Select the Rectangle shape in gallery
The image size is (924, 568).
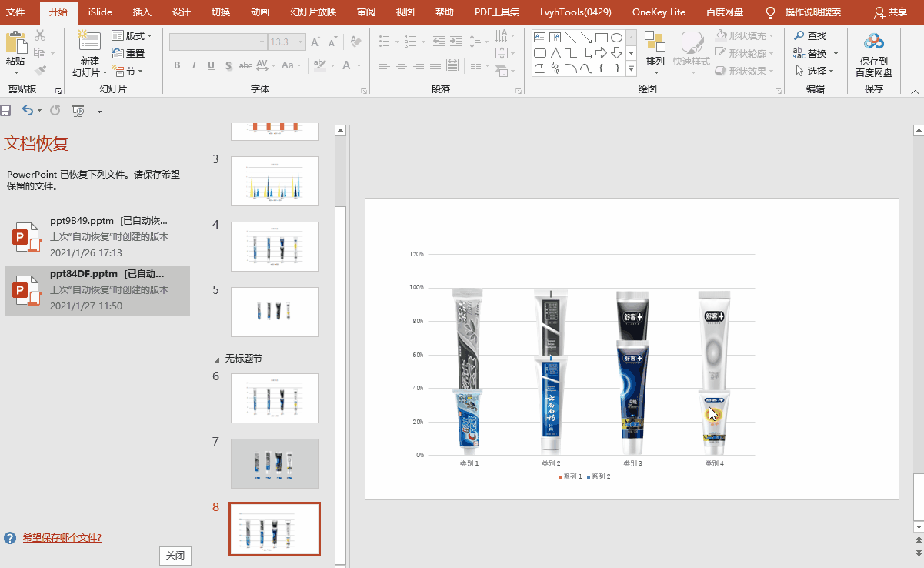[601, 37]
